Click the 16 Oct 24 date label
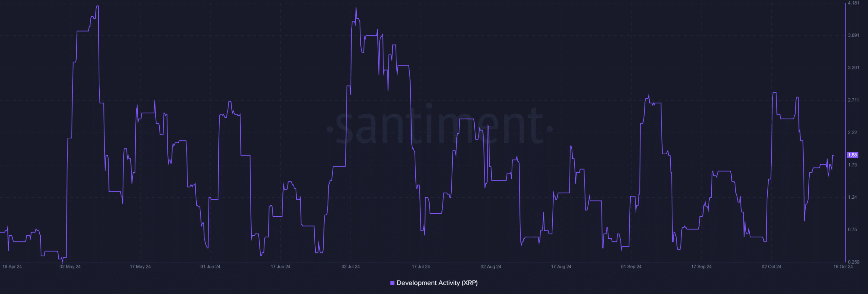This screenshot has height=294, width=868. [x=843, y=267]
